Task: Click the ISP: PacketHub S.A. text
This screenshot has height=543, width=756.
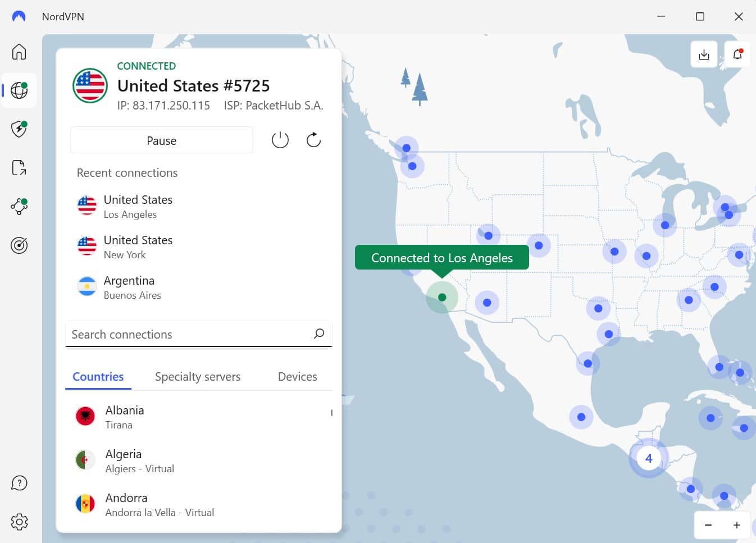Action: (x=274, y=106)
